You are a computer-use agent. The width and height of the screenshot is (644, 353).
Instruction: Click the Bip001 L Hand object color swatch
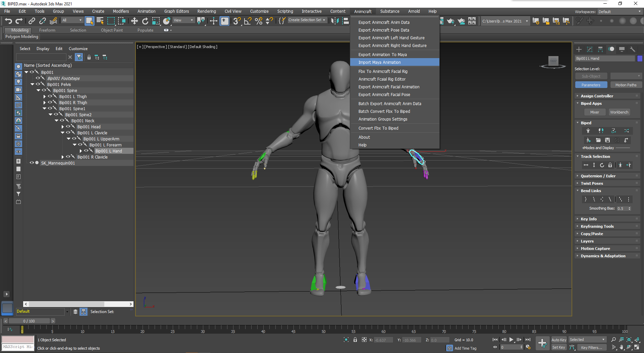[640, 58]
